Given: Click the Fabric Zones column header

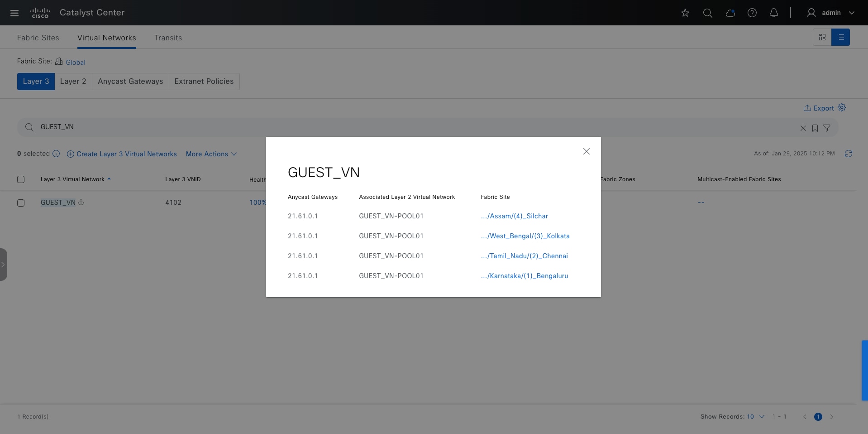Looking at the screenshot, I should tap(618, 179).
